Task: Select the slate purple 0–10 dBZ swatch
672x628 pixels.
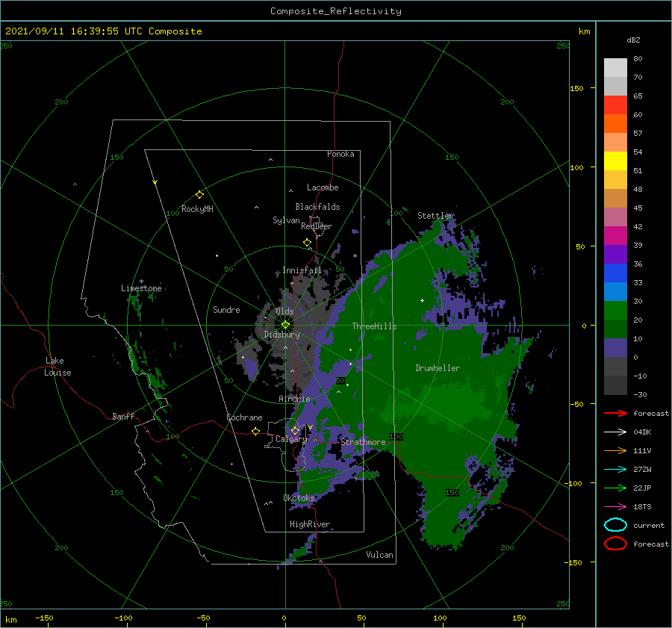Action: click(615, 347)
